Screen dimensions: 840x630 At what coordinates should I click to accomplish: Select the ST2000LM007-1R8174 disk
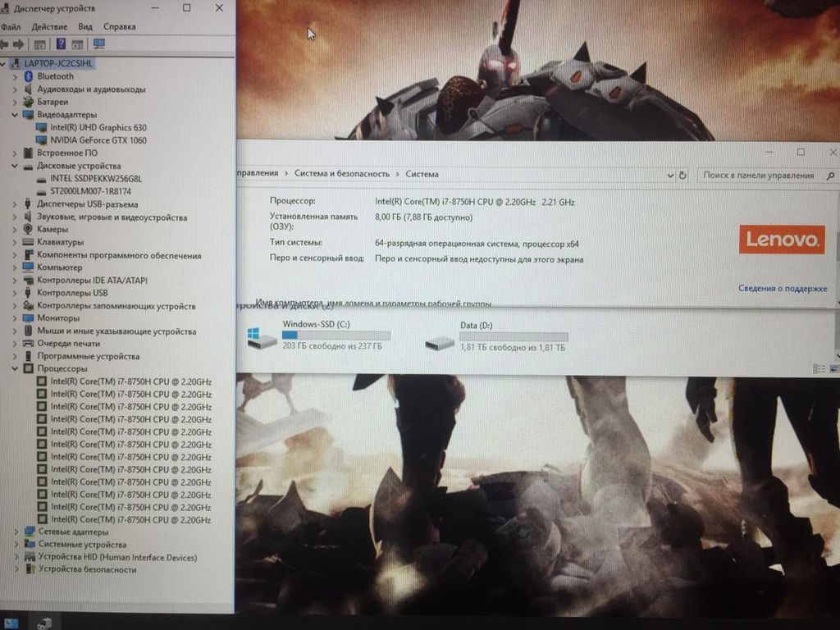click(90, 191)
